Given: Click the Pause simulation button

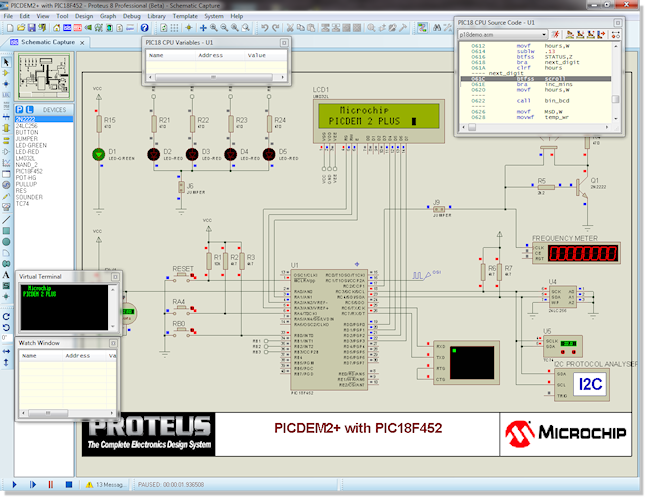Looking at the screenshot, I should click(x=51, y=484).
